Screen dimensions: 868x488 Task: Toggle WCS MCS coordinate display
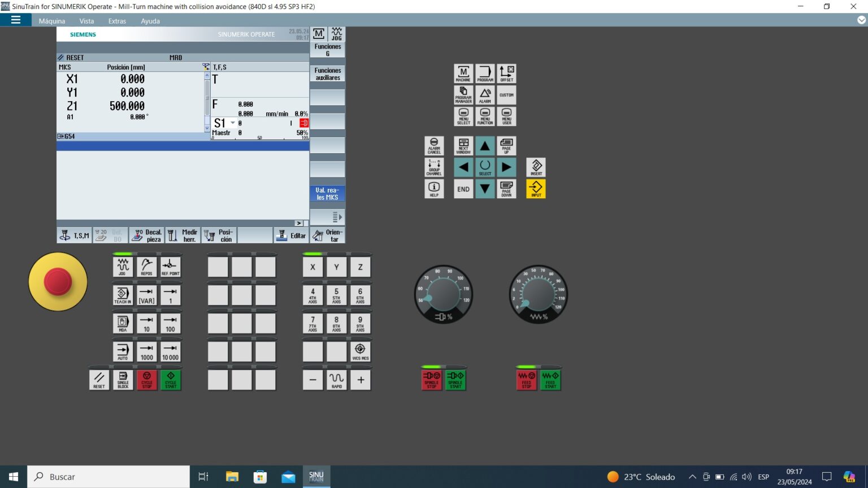tap(360, 351)
